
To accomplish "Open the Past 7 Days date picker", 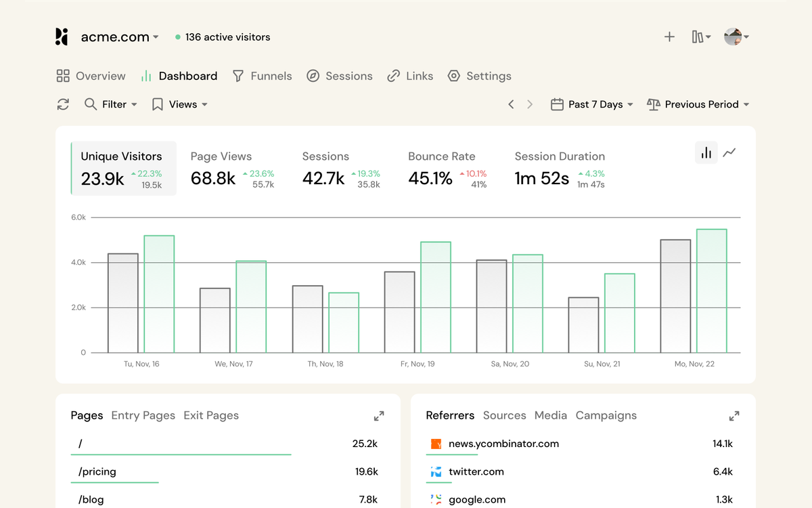I will pyautogui.click(x=592, y=104).
